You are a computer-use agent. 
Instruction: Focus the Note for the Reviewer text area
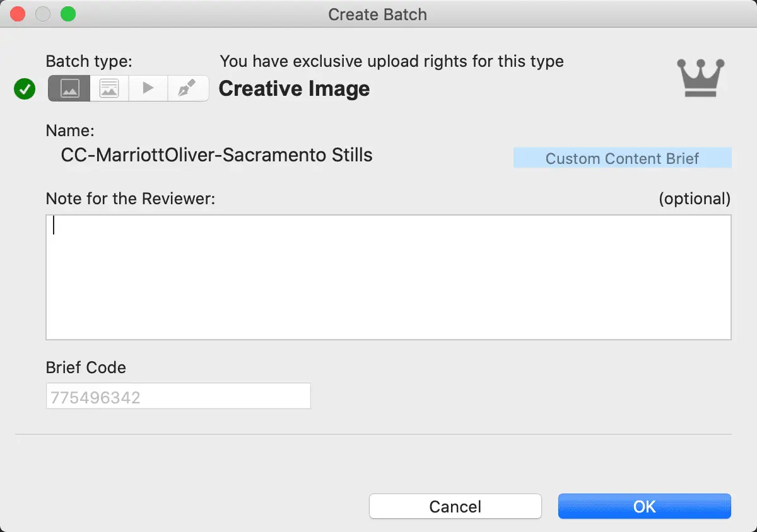[389, 277]
